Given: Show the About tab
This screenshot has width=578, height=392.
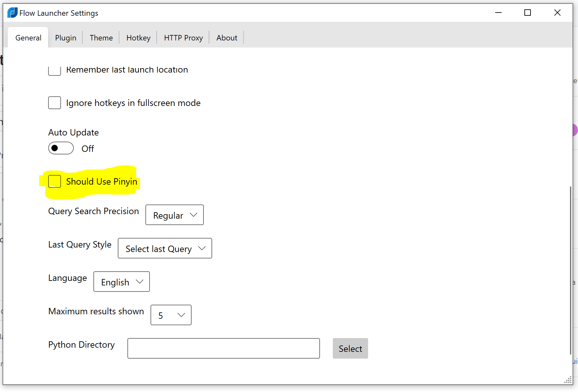Looking at the screenshot, I should coord(227,38).
